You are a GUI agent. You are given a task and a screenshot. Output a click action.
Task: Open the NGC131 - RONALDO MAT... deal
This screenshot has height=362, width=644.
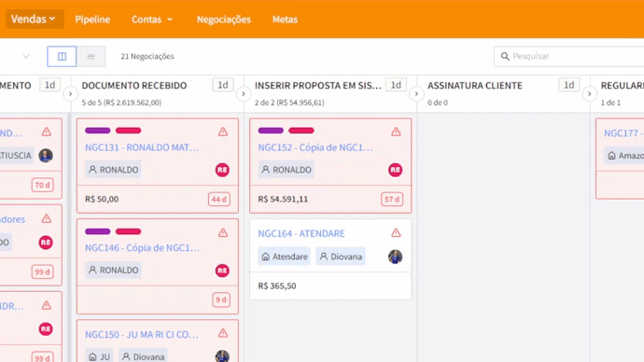click(x=142, y=147)
